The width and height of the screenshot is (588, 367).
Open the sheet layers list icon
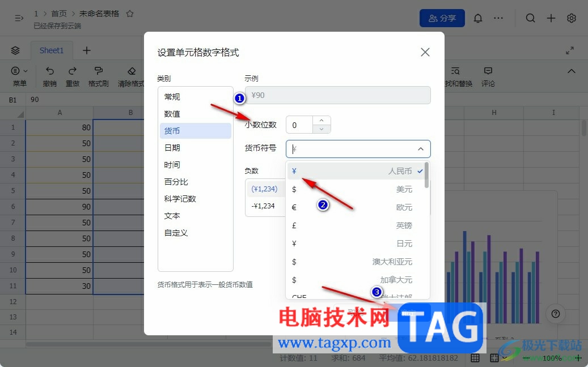pyautogui.click(x=15, y=50)
